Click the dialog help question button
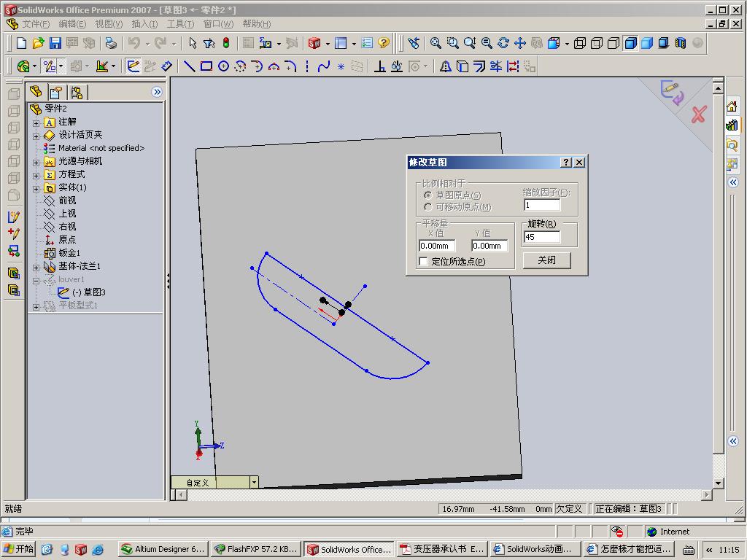Viewport: 747px width, 560px height. [565, 163]
